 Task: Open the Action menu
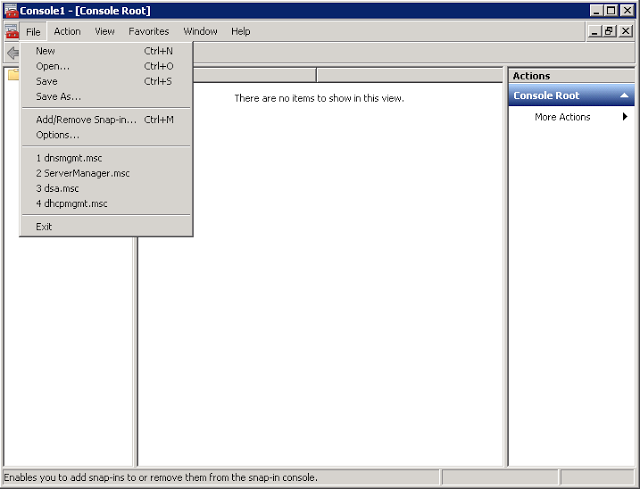tap(67, 31)
